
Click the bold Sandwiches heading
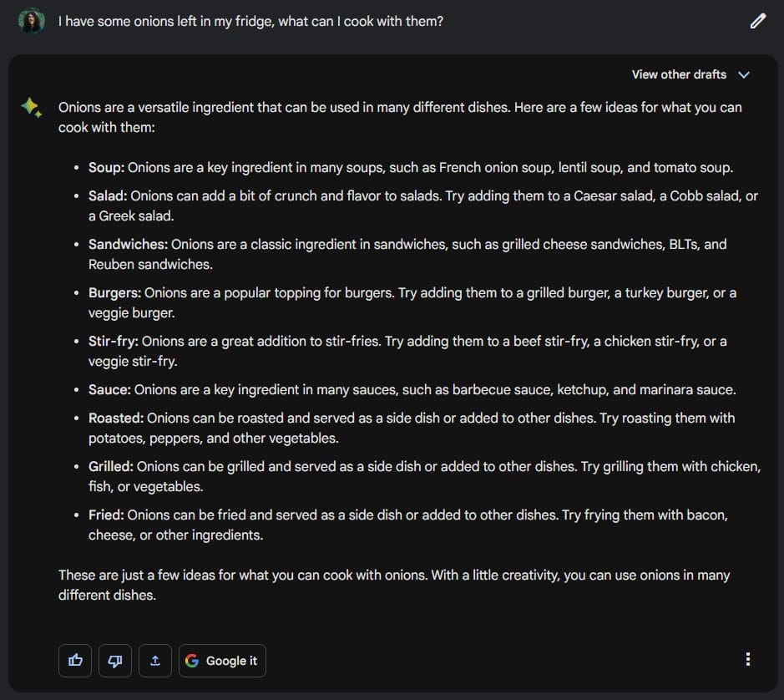(128, 244)
